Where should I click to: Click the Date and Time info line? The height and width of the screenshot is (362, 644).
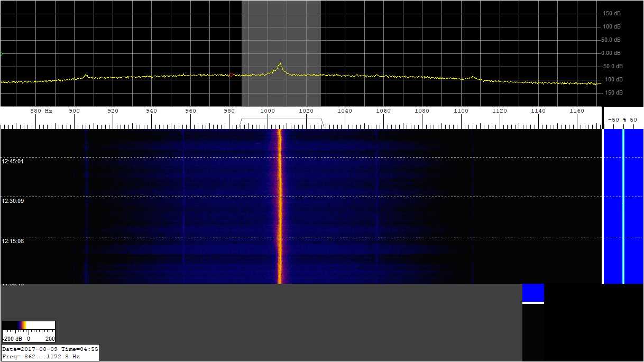pos(50,349)
